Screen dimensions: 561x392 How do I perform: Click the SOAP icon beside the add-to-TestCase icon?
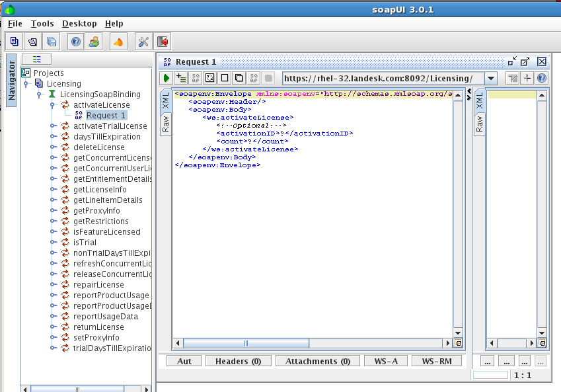coord(196,78)
